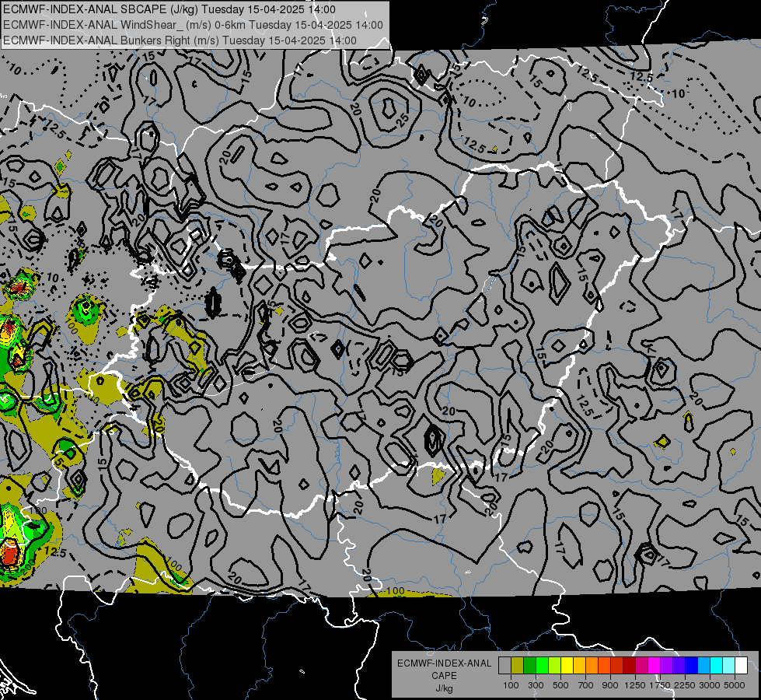Image resolution: width=761 pixels, height=700 pixels.
Task: Select the white 5000 legend swatch
Action: point(742,665)
